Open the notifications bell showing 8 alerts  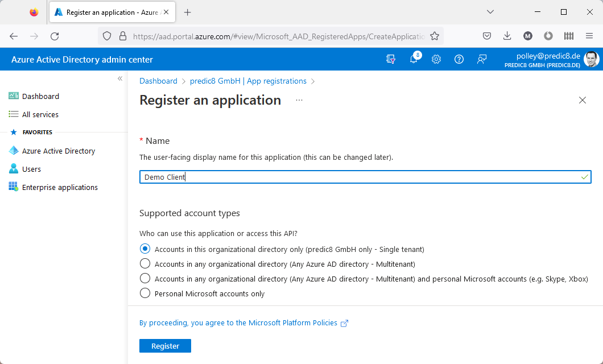pos(414,59)
